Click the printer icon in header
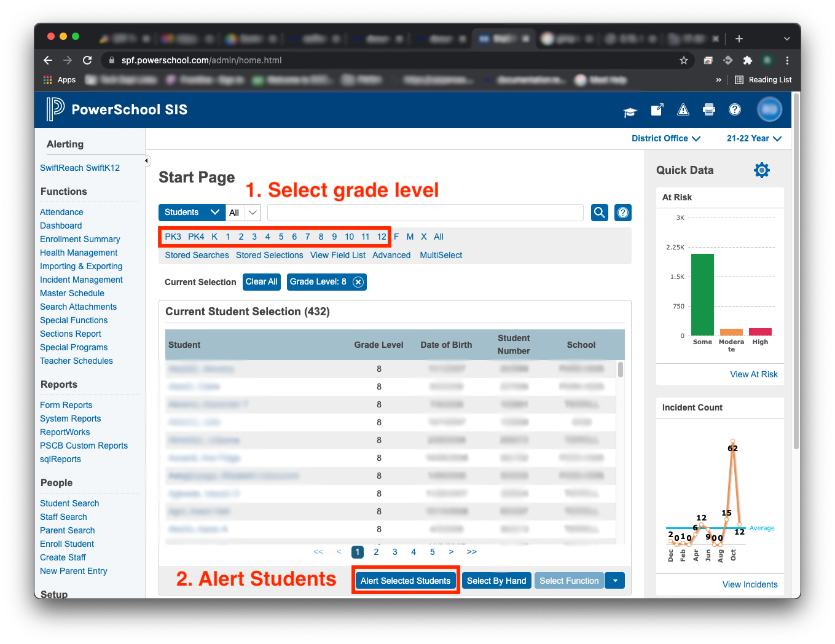This screenshot has height=644, width=835. [x=708, y=110]
